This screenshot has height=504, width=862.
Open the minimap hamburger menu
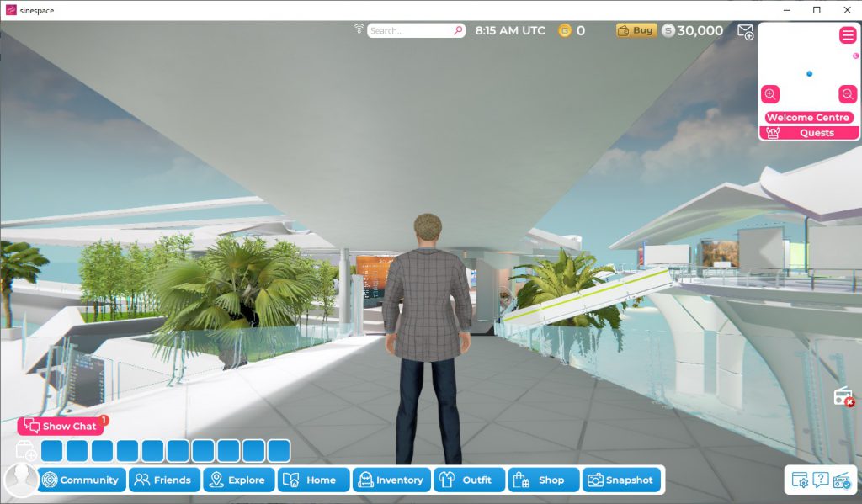(847, 35)
